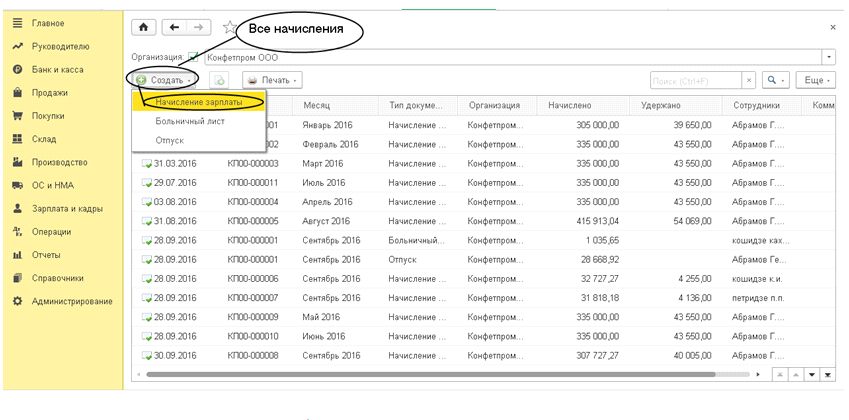Toggle the Организация filter checkbox
The image size is (849, 420).
click(x=193, y=57)
